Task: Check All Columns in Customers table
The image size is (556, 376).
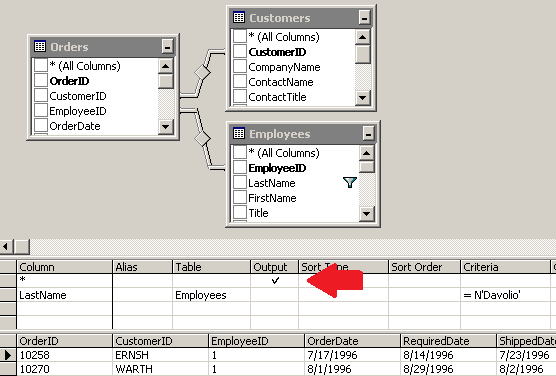Action: (240, 37)
